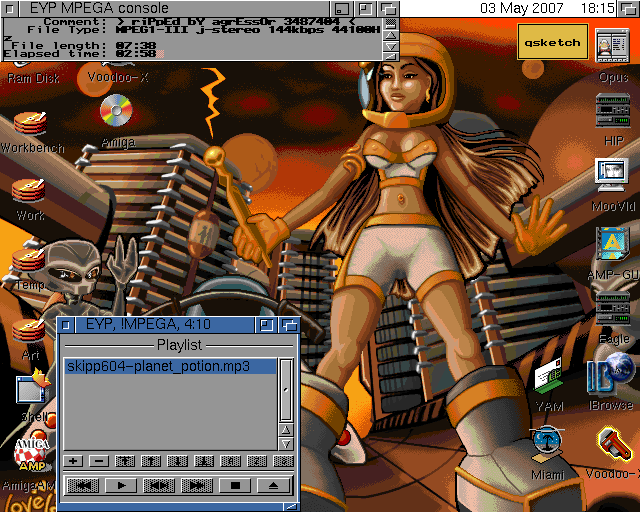The height and width of the screenshot is (512, 640).
Task: Open the Work drive icon
Action: point(29,190)
